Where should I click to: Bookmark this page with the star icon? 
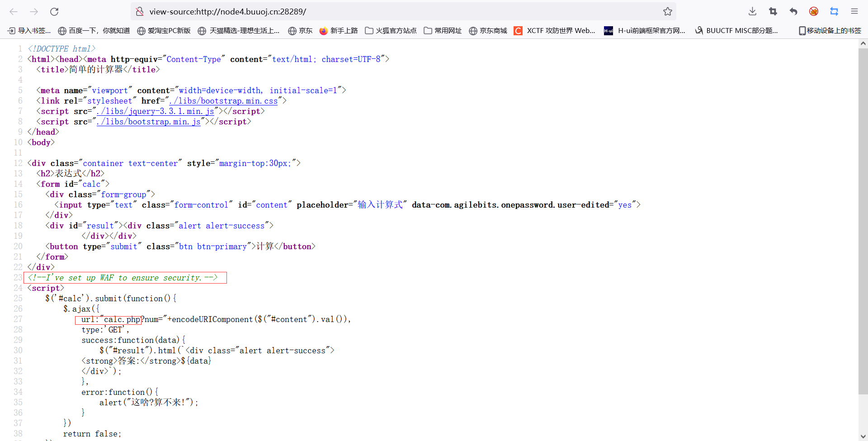pyautogui.click(x=668, y=12)
